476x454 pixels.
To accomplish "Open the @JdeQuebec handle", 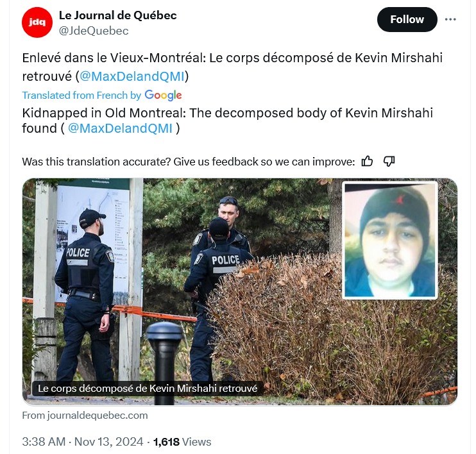I will [94, 31].
